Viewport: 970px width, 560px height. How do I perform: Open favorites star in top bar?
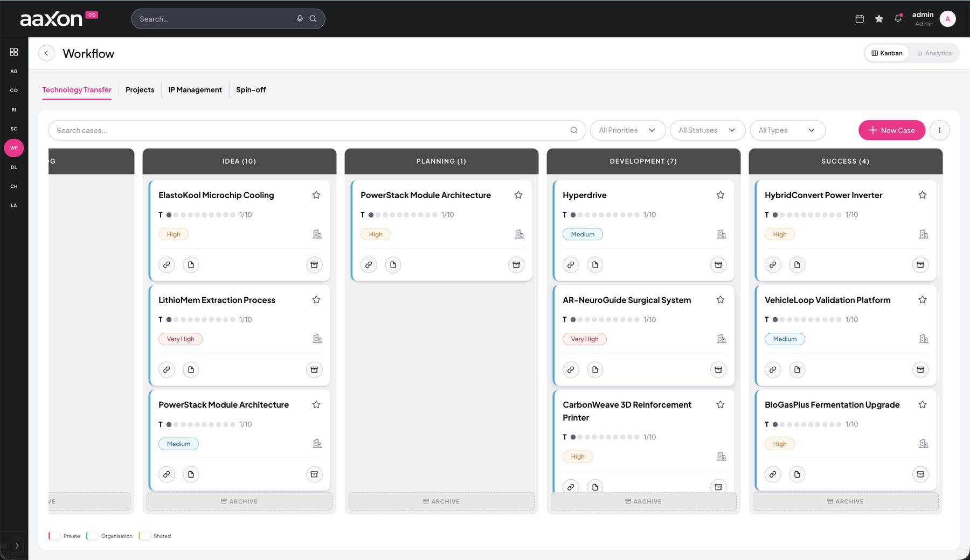[x=879, y=19]
